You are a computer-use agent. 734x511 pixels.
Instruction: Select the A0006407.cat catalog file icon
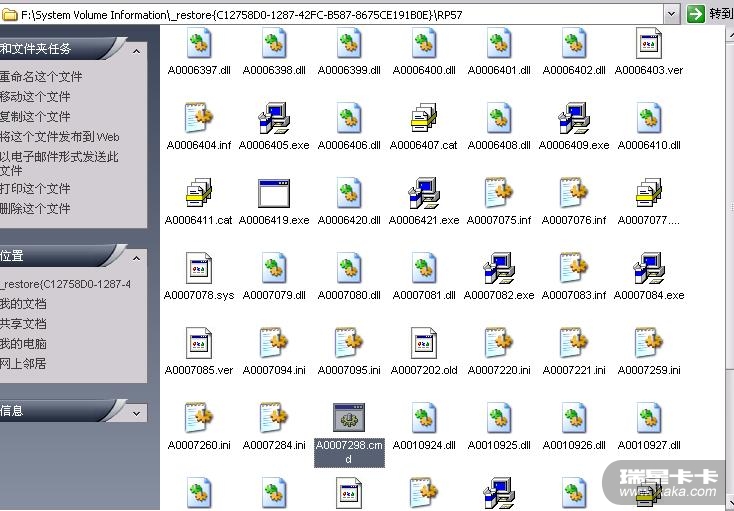tap(424, 117)
